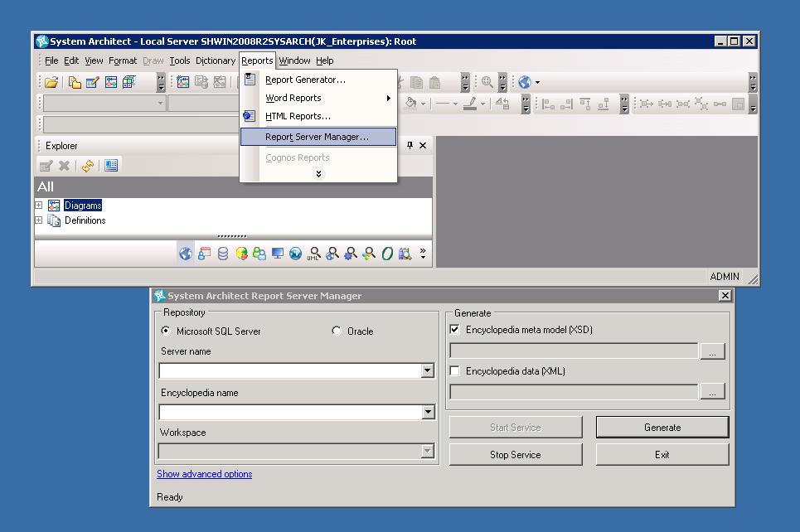Choose Report Generator from Reports menu
The width and height of the screenshot is (800, 532).
(318, 80)
